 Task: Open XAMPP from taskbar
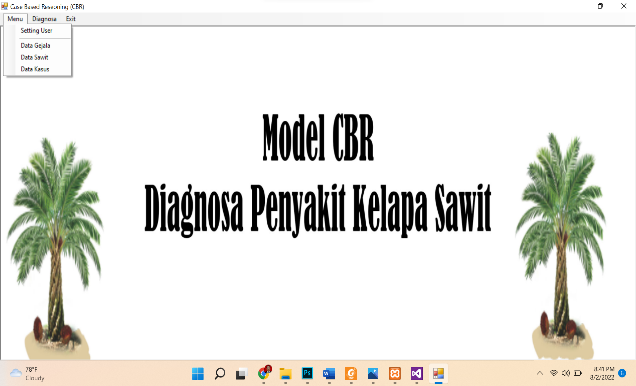(x=395, y=373)
